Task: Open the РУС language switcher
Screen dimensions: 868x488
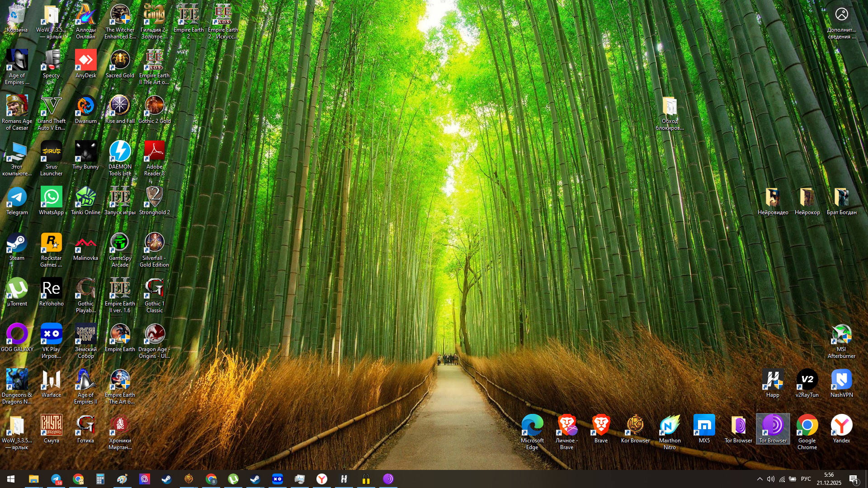Action: [x=806, y=479]
